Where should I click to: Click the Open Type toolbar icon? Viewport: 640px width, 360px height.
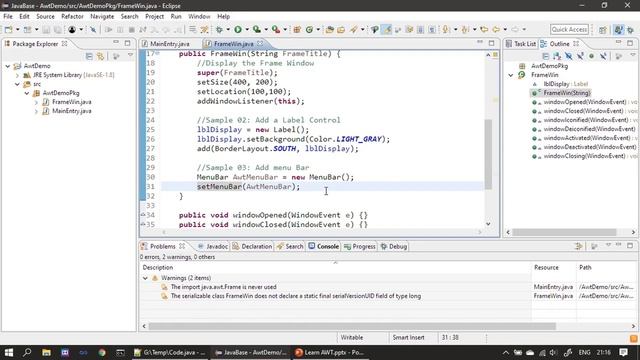click(330, 29)
